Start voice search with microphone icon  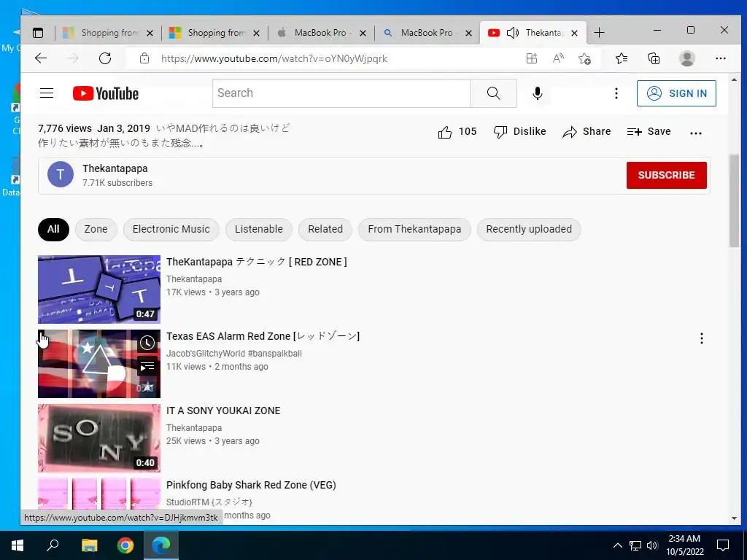point(538,93)
